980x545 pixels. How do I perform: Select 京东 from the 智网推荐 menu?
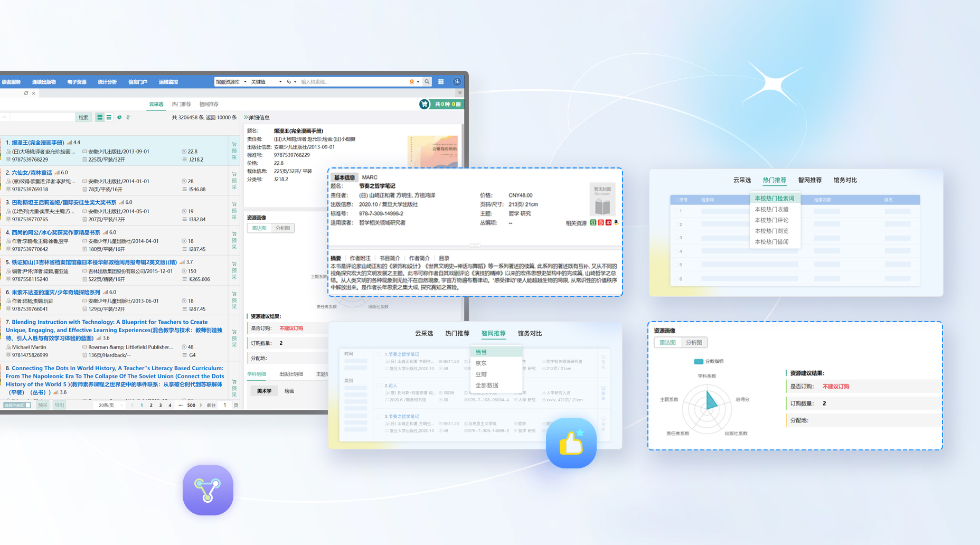481,363
